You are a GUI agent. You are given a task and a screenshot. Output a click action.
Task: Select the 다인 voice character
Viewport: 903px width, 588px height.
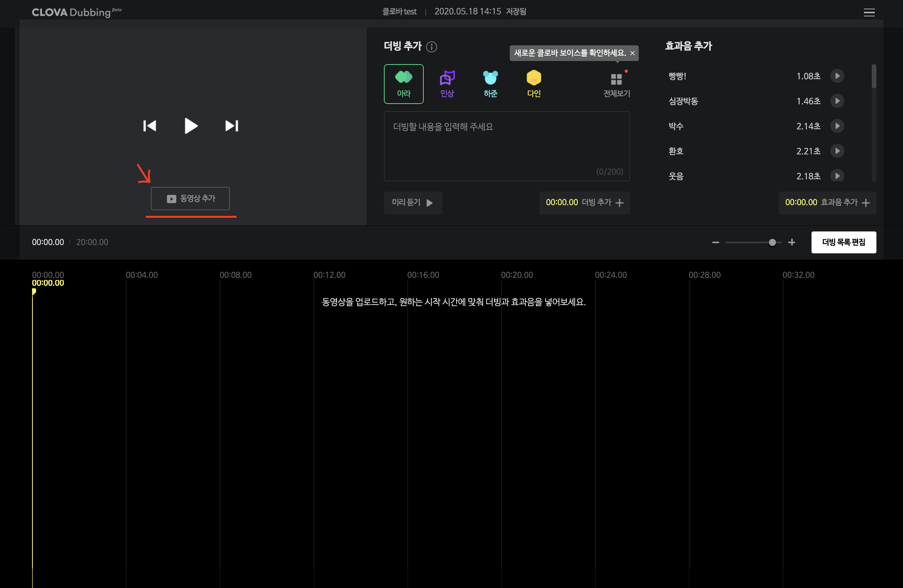(x=534, y=84)
